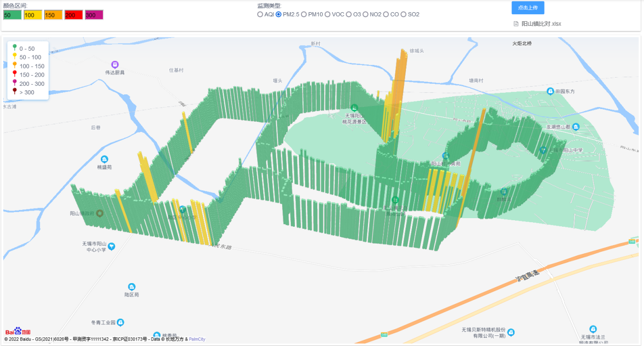Click the 无锡贝斯特精机 company marker icon

(x=511, y=332)
